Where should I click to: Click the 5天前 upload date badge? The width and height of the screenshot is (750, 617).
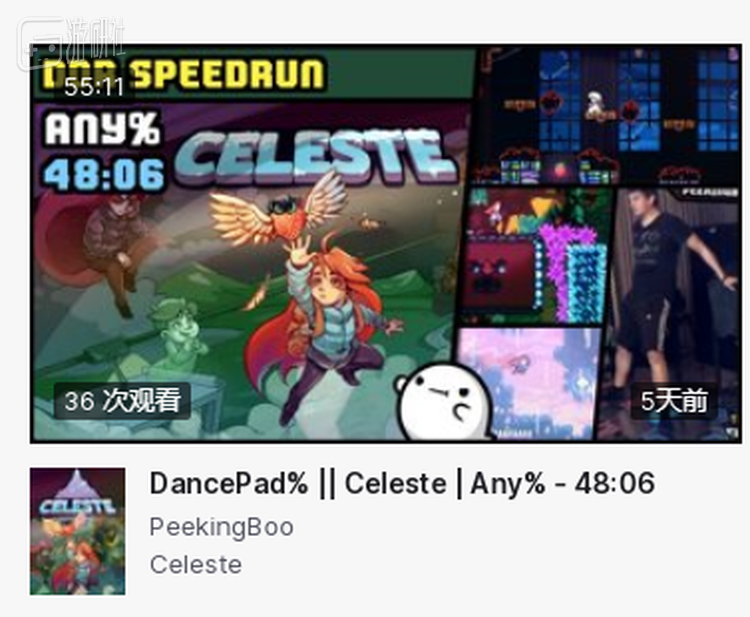[x=674, y=401]
